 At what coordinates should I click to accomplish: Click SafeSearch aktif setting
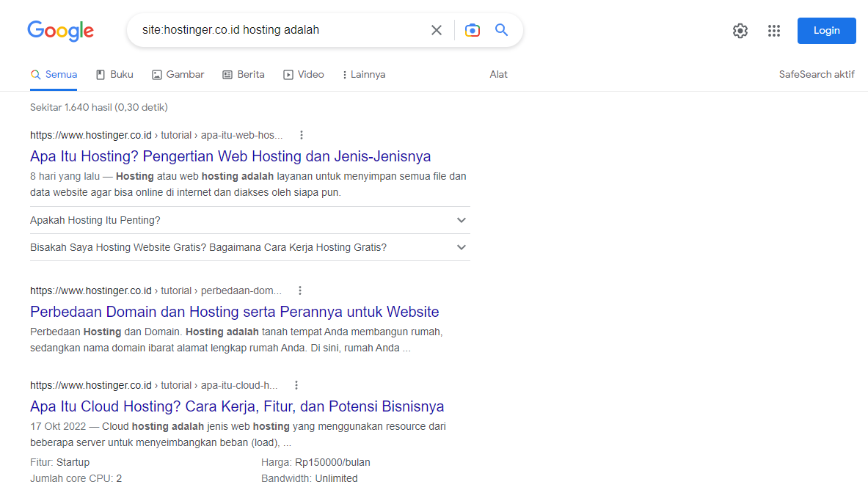pyautogui.click(x=817, y=75)
